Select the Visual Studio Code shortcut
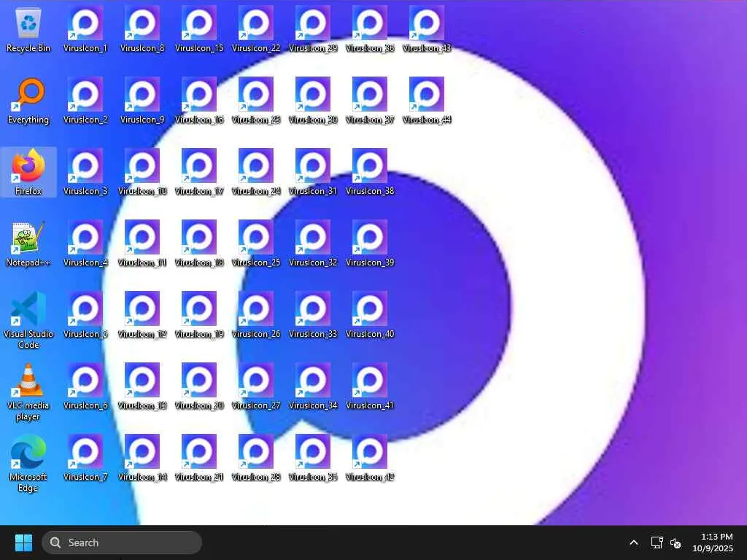The width and height of the screenshot is (747, 560). point(28,320)
